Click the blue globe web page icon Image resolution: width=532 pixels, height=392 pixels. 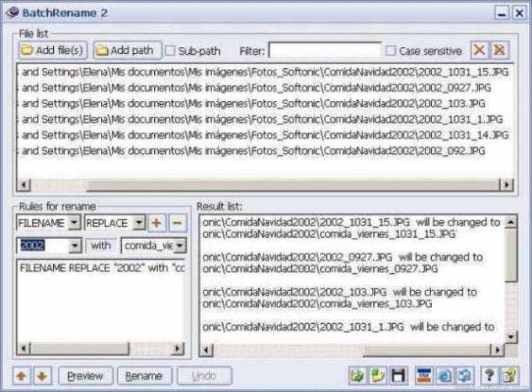[x=444, y=376]
